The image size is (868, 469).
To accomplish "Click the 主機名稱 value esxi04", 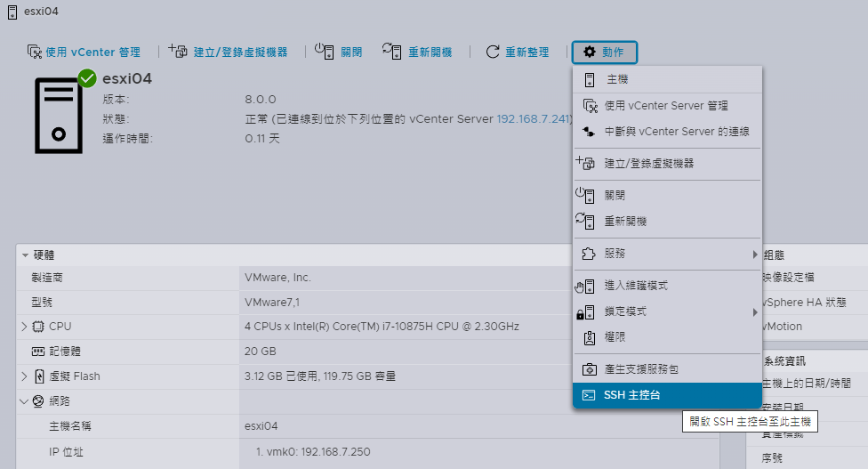I will (261, 426).
